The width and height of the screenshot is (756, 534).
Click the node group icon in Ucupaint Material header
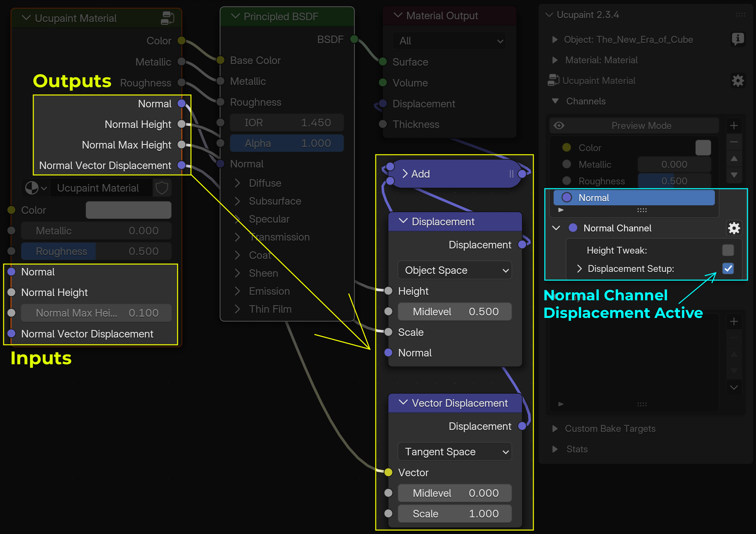point(167,18)
